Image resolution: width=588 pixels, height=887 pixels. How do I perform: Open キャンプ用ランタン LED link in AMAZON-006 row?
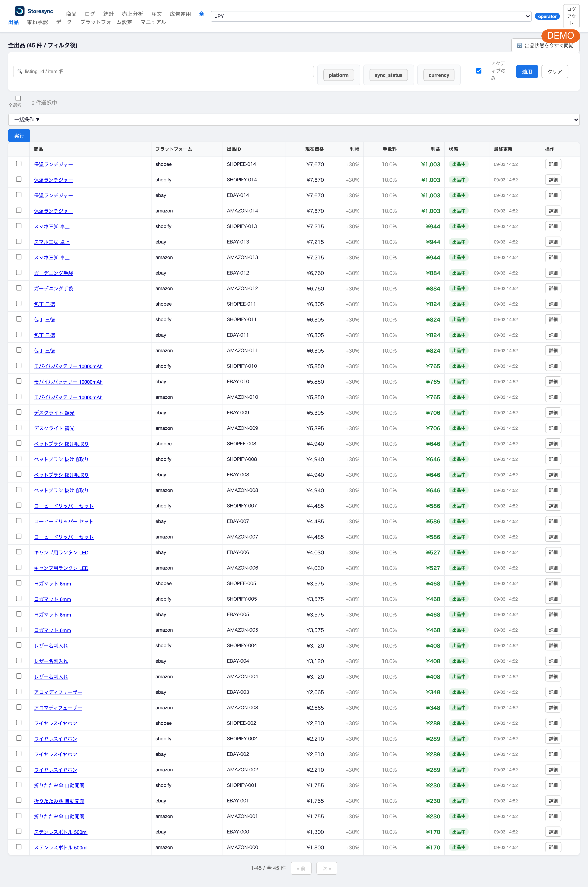(x=61, y=568)
